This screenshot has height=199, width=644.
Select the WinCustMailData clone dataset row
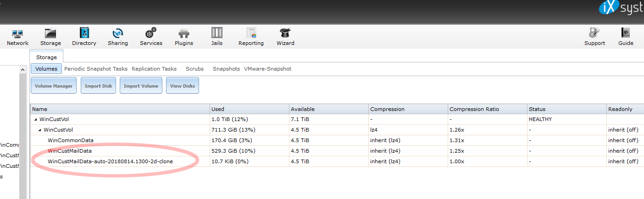(337, 161)
